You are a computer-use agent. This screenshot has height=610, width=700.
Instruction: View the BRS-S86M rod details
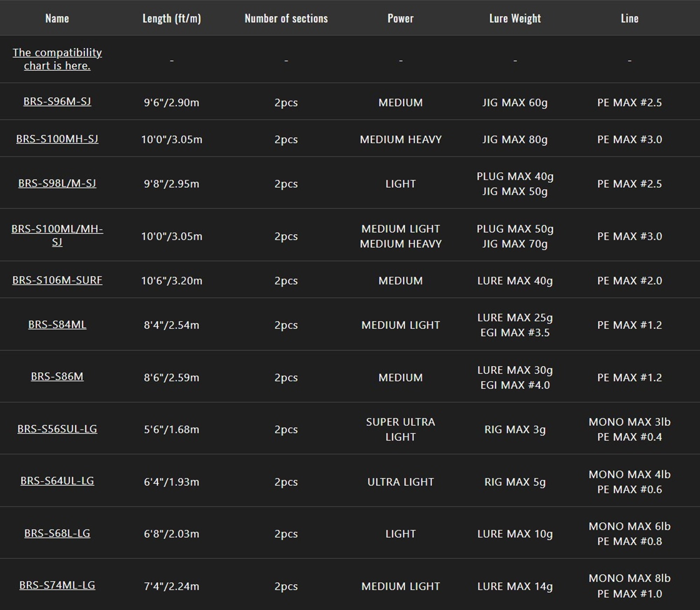pos(57,376)
